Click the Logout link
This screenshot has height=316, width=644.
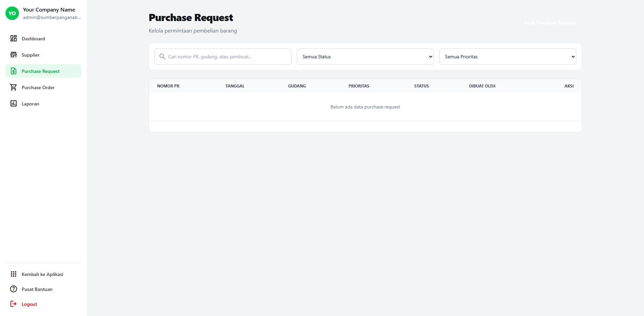29,304
